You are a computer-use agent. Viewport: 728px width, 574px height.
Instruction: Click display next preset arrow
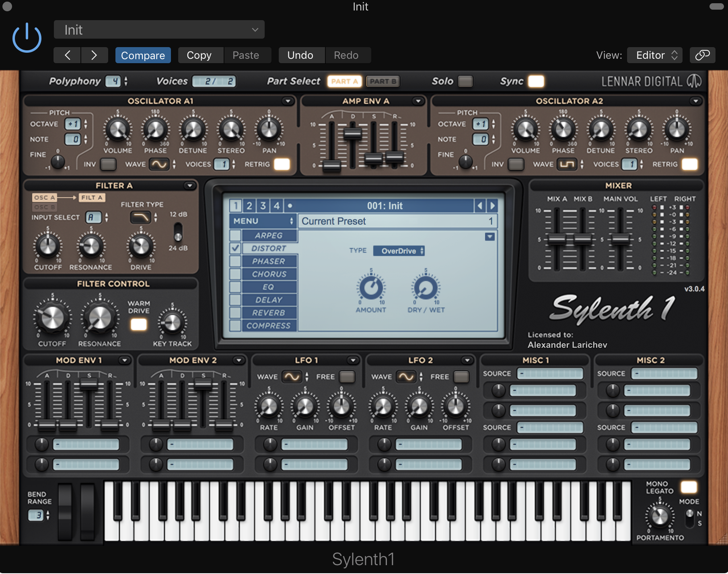(492, 206)
